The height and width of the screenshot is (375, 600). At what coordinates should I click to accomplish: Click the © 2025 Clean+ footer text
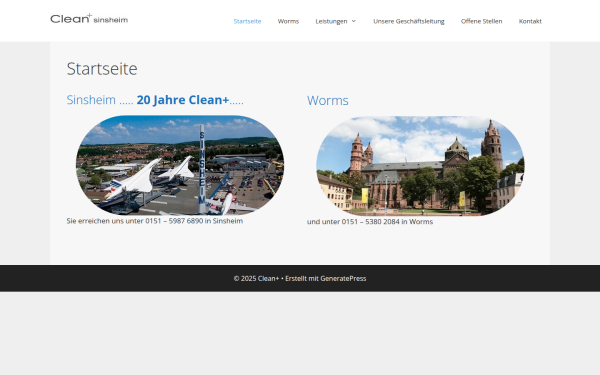[x=256, y=279]
